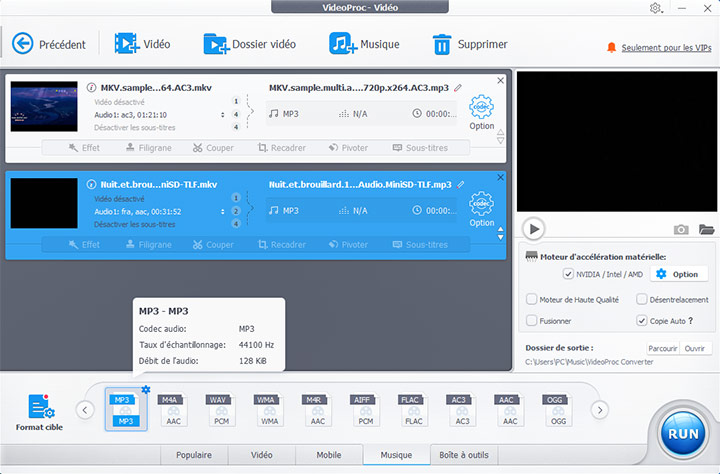Image resolution: width=720 pixels, height=474 pixels.
Task: Select the MP3 format icon
Action: (126, 409)
